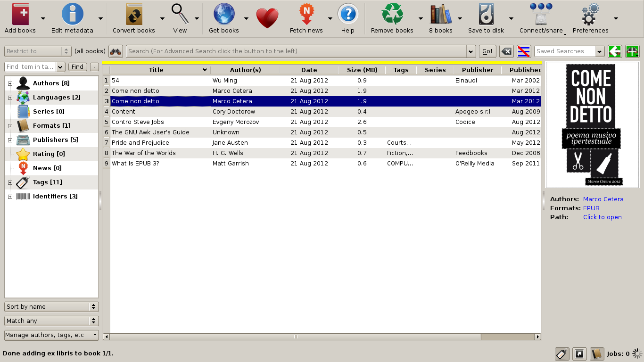The height and width of the screenshot is (362, 644).
Task: Open the Preferences dropdown arrow
Action: (x=616, y=18)
